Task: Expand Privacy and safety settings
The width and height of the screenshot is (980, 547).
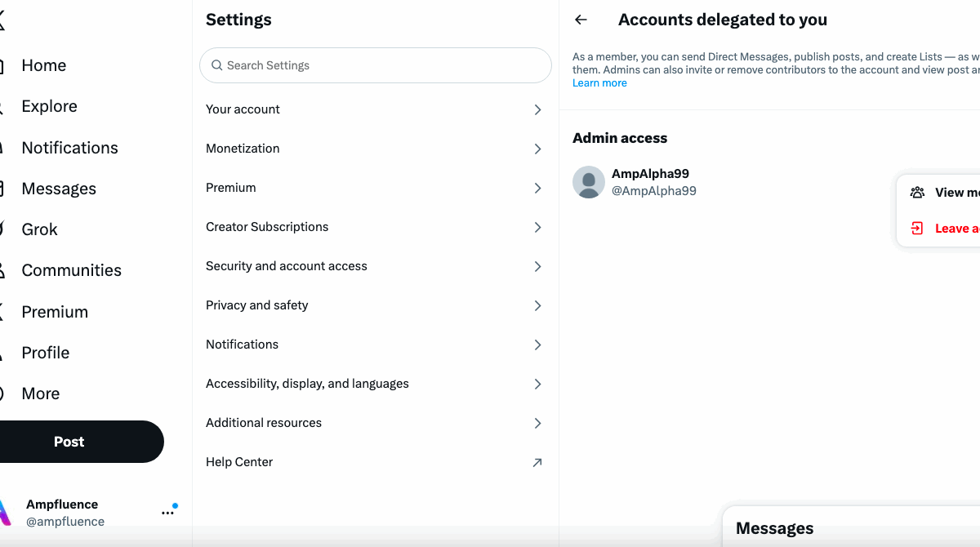Action: pyautogui.click(x=375, y=305)
